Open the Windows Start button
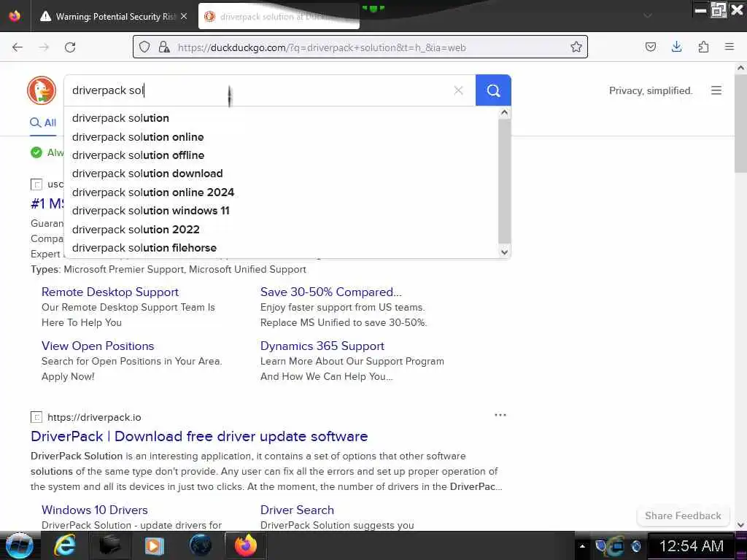747x560 pixels. [x=20, y=545]
